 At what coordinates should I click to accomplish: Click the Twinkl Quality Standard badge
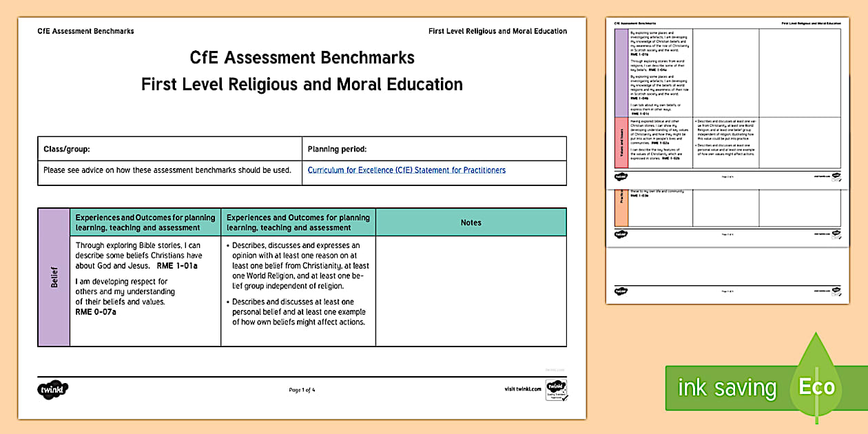(x=556, y=390)
